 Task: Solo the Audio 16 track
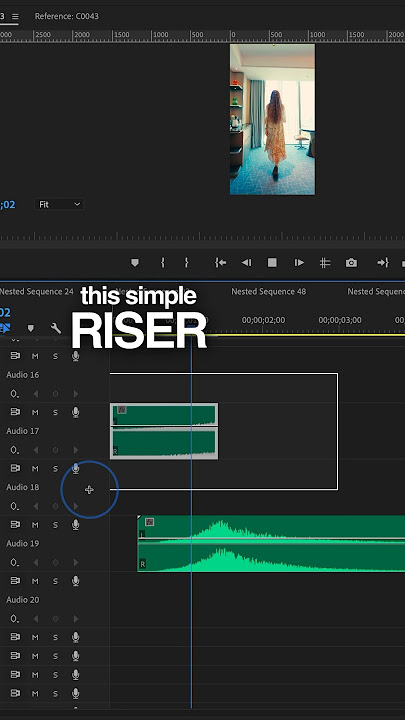[x=55, y=356]
